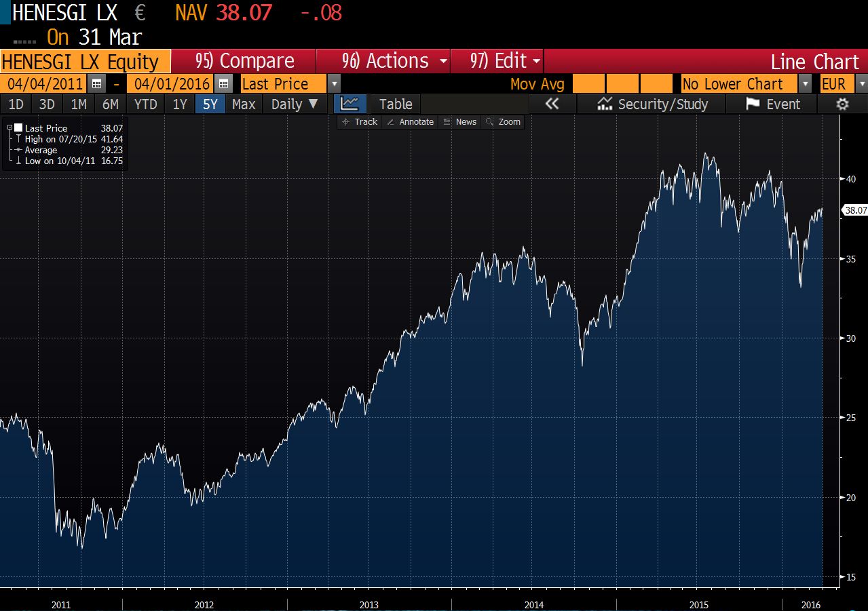868x611 pixels.
Task: Click the Average 29.23 legend row
Action: click(x=69, y=150)
